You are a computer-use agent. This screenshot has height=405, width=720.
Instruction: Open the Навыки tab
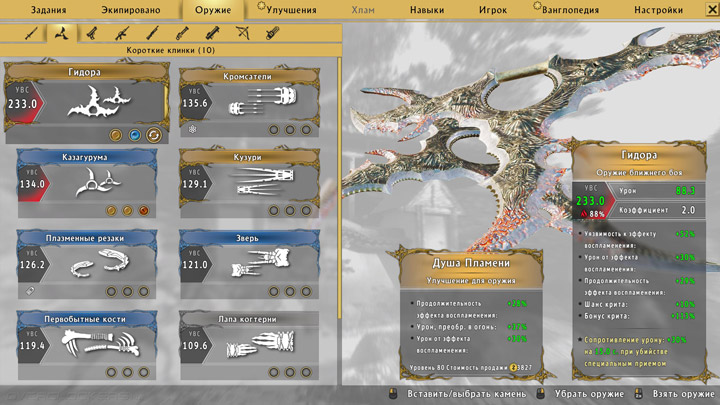point(427,10)
